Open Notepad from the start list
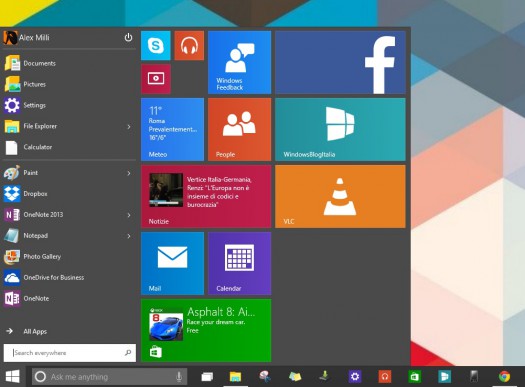Viewport: 525px width, 387px height. pos(69,236)
